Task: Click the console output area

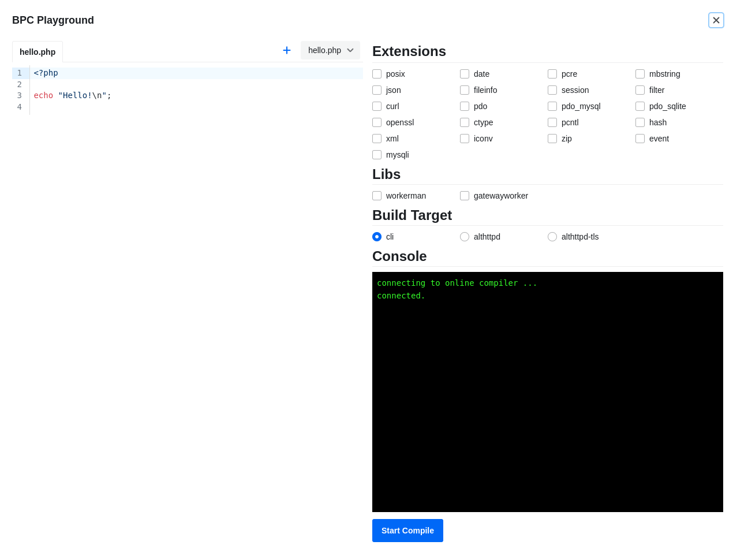Action: (x=548, y=392)
